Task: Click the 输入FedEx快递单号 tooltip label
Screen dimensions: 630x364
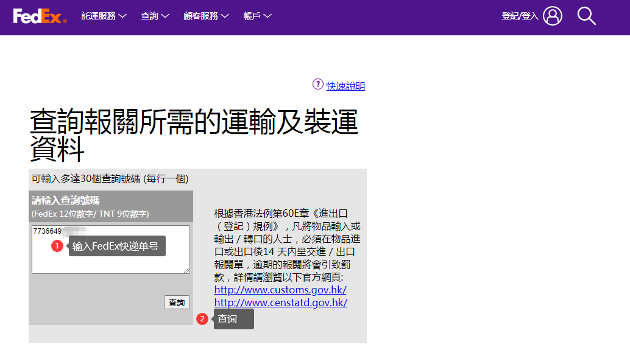Action: (117, 246)
